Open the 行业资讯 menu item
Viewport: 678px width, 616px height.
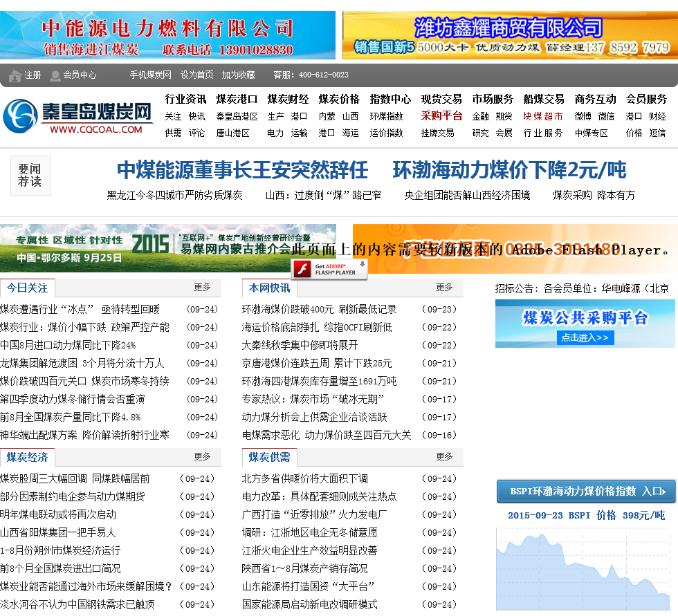[185, 100]
